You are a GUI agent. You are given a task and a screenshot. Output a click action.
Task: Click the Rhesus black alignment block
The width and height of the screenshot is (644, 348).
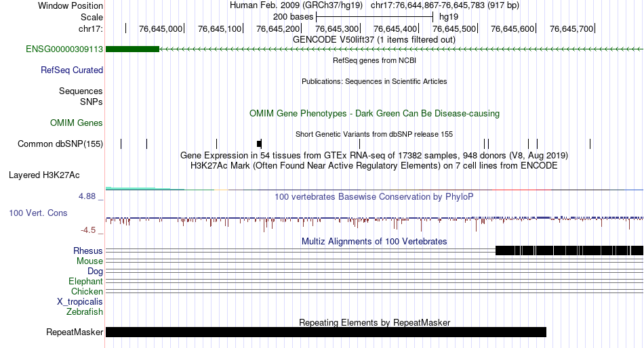pos(569,251)
